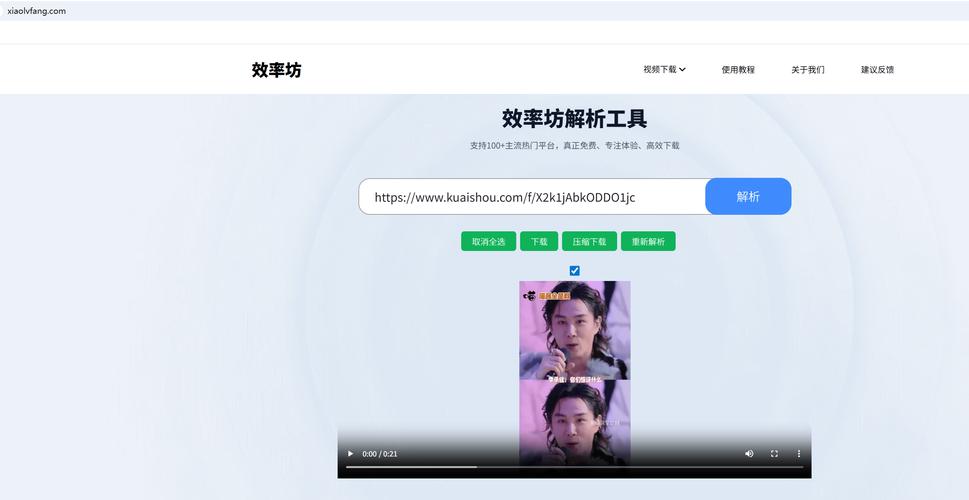The height and width of the screenshot is (500, 969).
Task: Click the green 下载 button
Action: click(539, 241)
